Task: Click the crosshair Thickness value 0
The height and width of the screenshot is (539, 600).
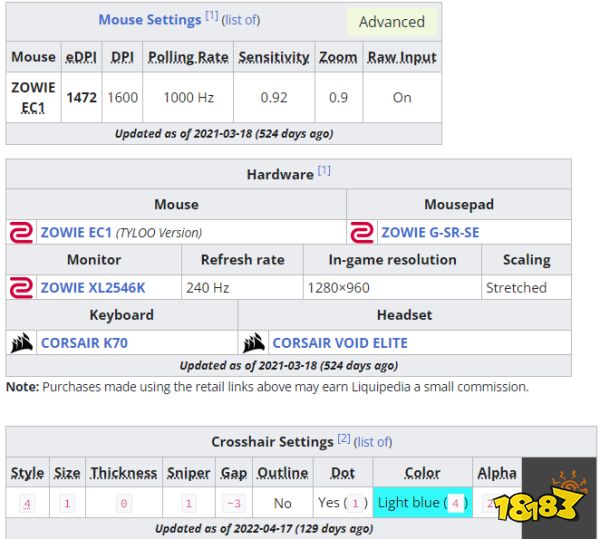Action: click(x=124, y=503)
